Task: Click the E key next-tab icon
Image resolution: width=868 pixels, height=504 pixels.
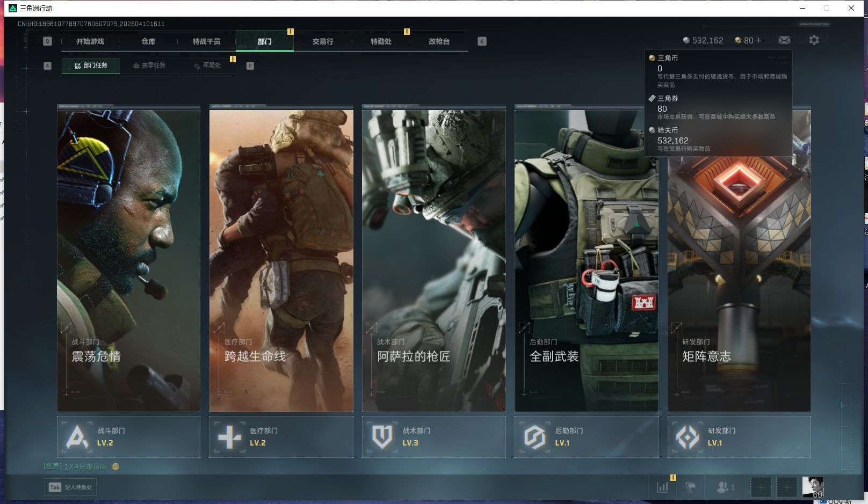Action: point(482,41)
